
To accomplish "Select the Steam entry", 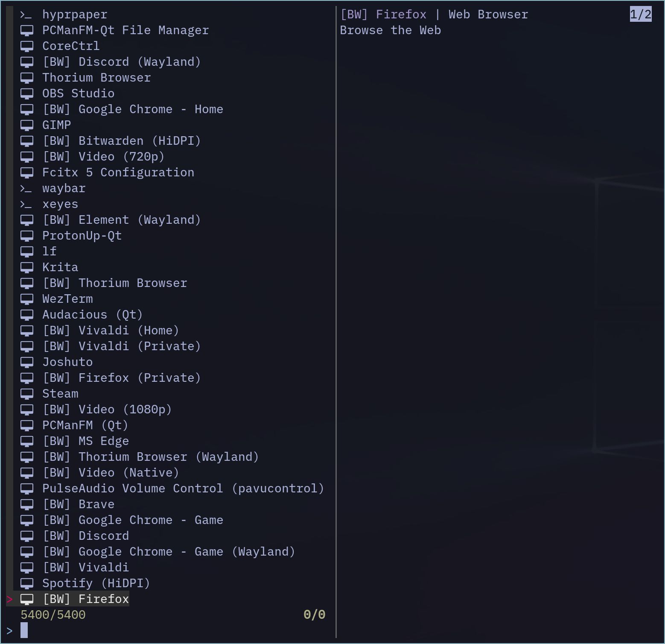I will (60, 394).
